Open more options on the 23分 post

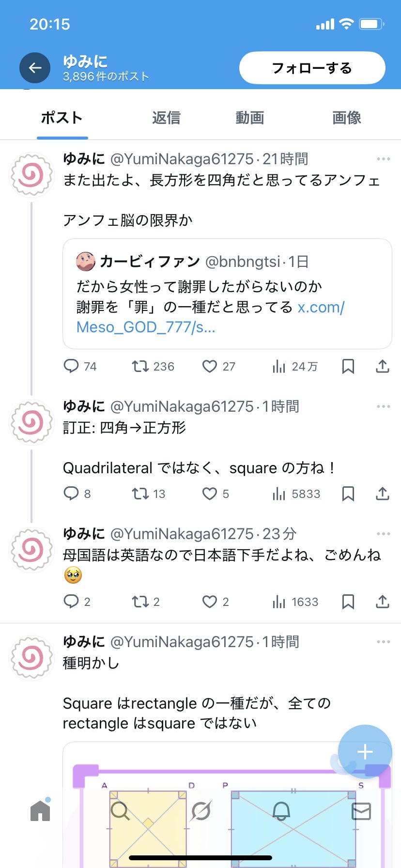pyautogui.click(x=383, y=534)
